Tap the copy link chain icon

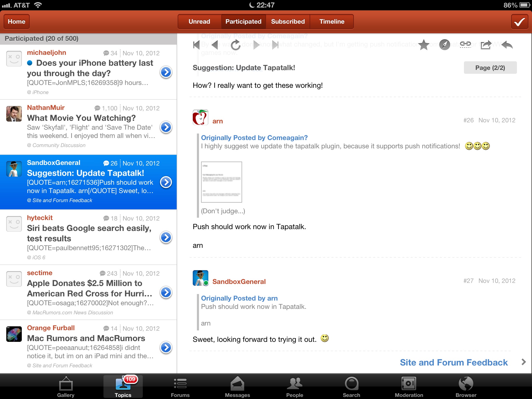click(465, 45)
